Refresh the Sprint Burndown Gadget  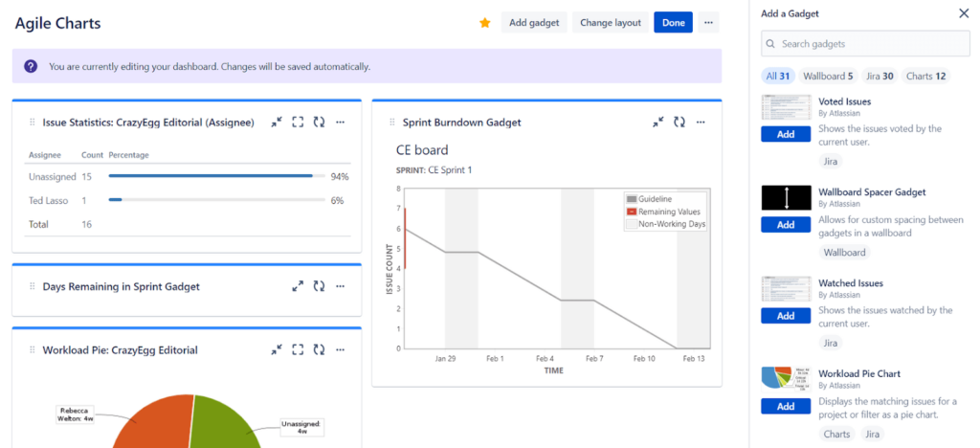[x=679, y=123]
